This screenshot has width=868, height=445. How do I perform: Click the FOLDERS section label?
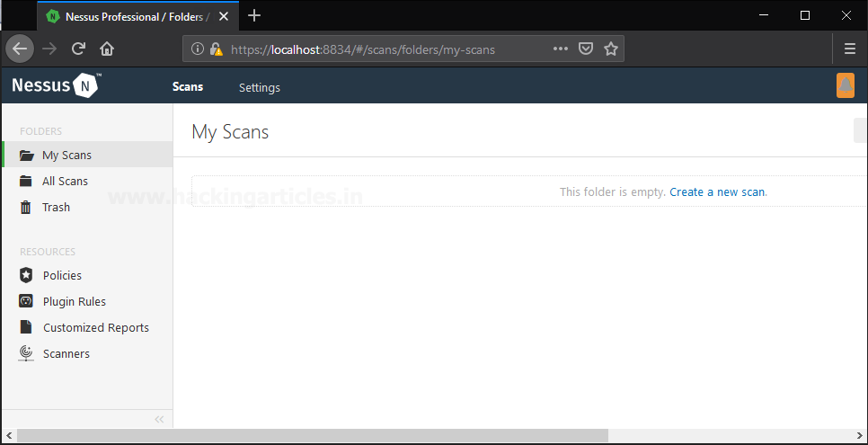tap(41, 131)
